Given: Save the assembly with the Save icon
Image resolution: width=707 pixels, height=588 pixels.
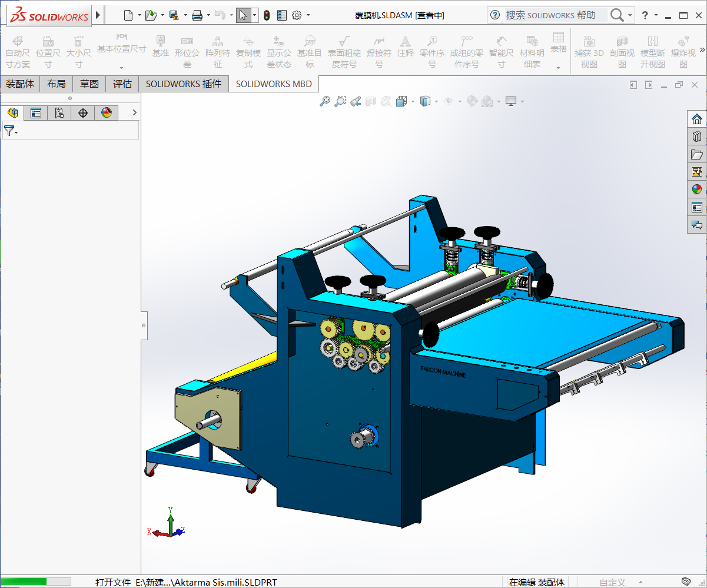Looking at the screenshot, I should point(174,15).
